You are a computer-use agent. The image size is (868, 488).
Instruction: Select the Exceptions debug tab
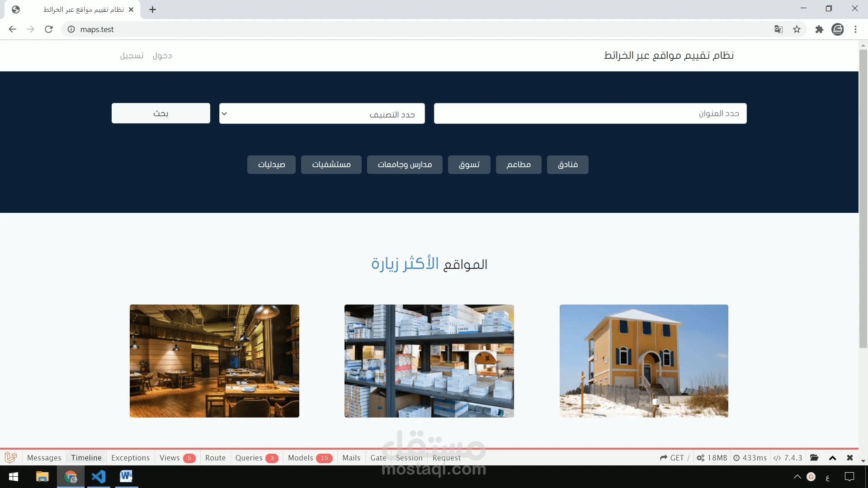click(131, 458)
